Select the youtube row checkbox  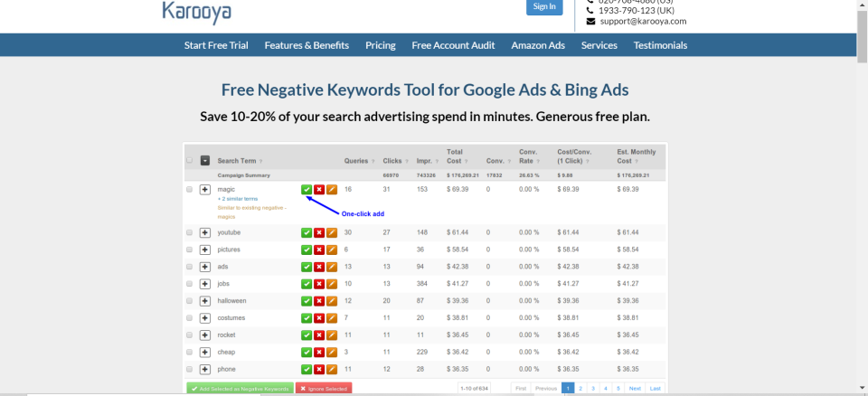click(x=189, y=232)
